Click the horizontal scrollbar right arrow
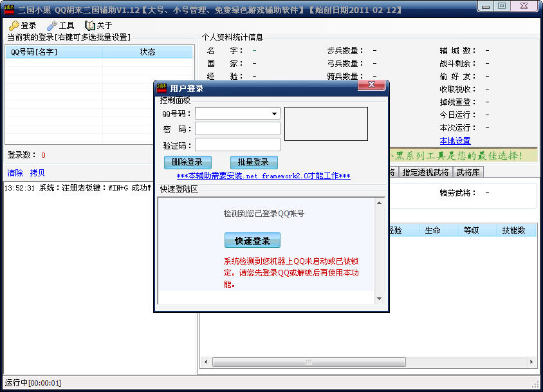This screenshot has height=392, width=543. tap(531, 362)
